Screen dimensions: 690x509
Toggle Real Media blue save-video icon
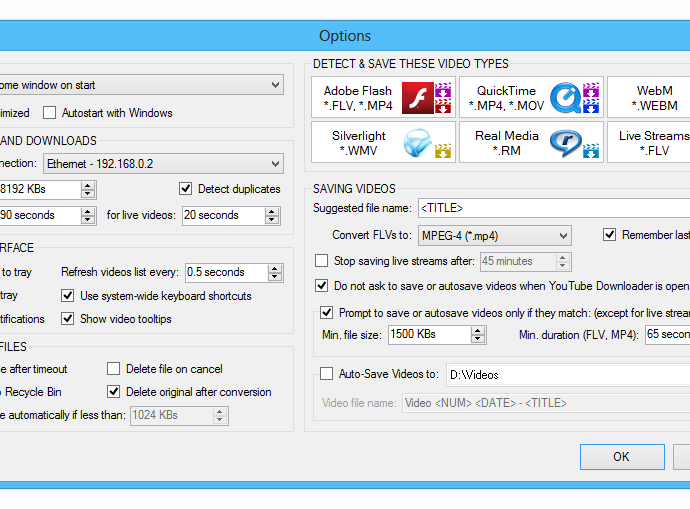(591, 151)
